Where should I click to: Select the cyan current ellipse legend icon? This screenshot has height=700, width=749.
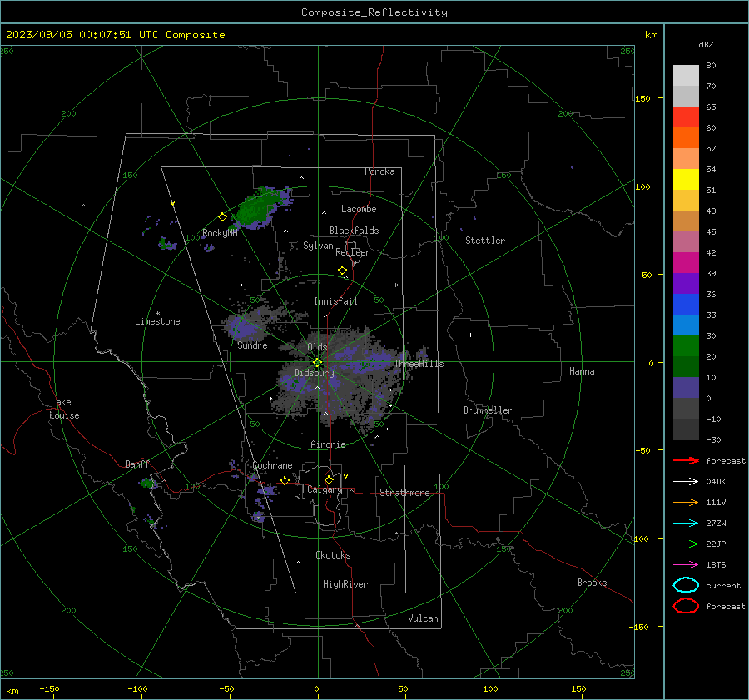click(686, 585)
